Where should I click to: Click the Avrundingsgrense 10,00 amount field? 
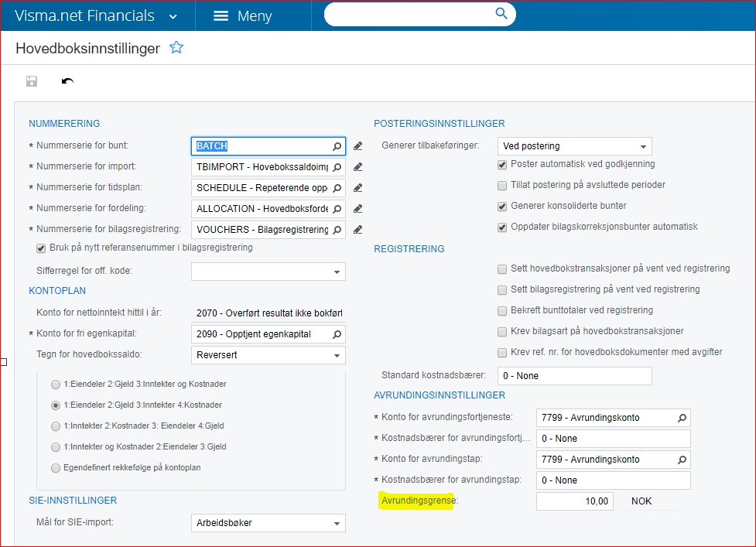pos(575,501)
